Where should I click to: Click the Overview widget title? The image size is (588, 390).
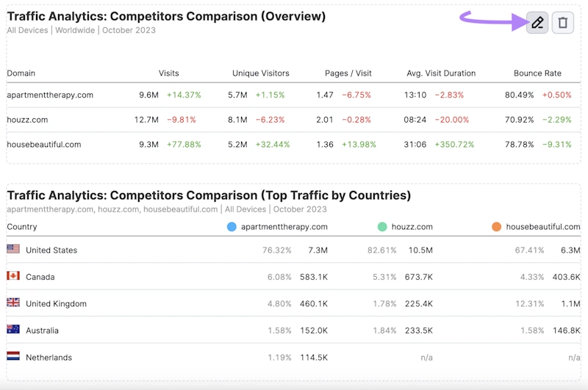click(167, 16)
